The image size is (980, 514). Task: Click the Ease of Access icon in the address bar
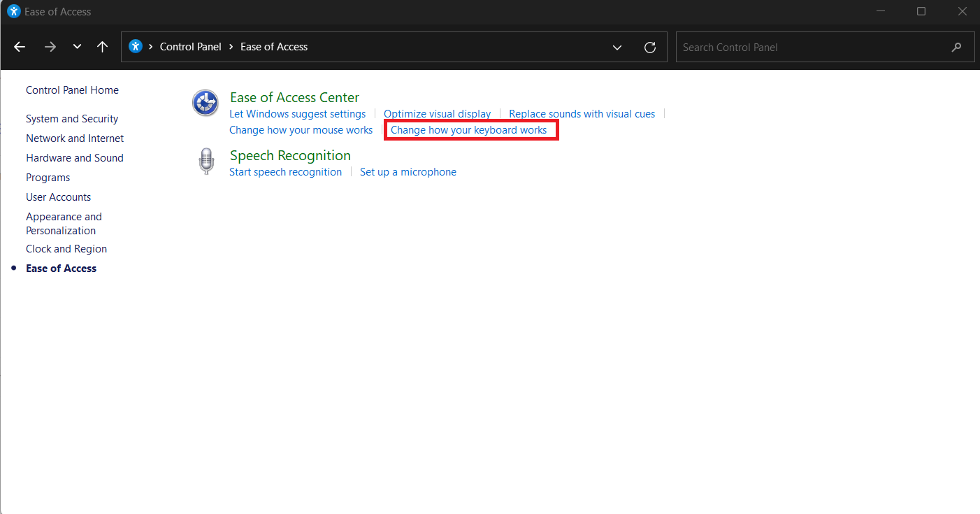pyautogui.click(x=136, y=47)
